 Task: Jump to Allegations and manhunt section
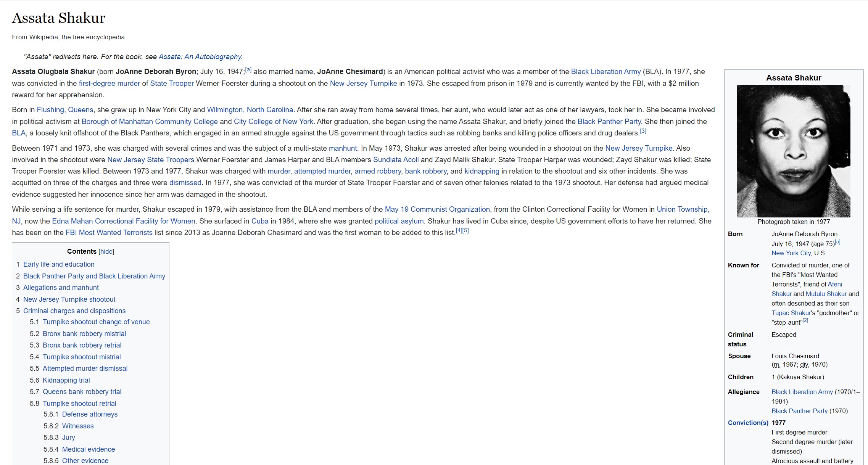pyautogui.click(x=61, y=288)
